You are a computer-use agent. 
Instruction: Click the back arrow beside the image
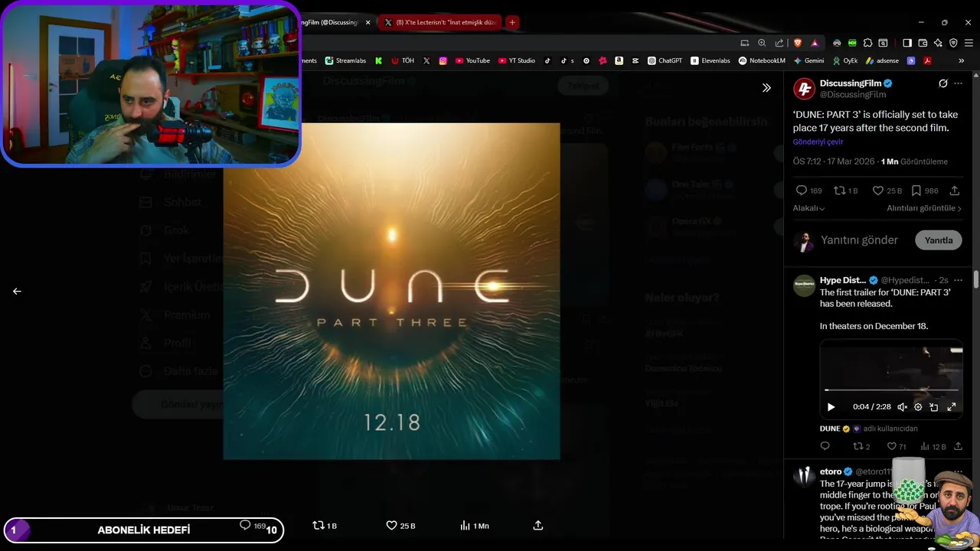17,291
